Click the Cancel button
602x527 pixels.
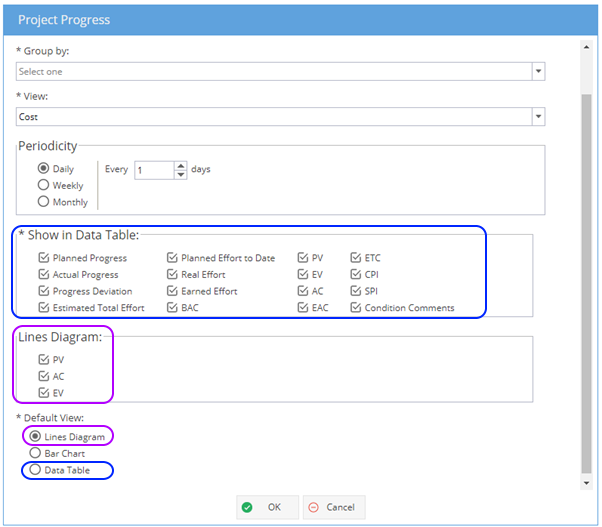(x=334, y=507)
